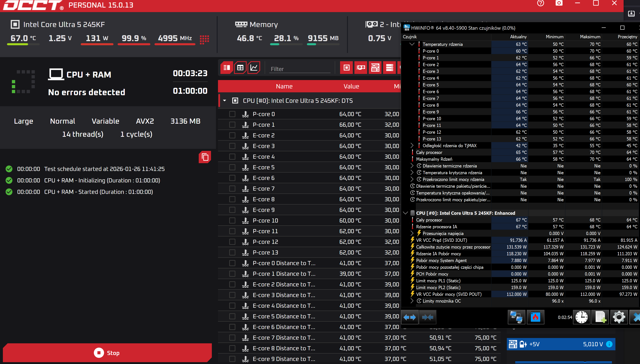Open OCCT help question mark button
The width and height of the screenshot is (640, 364).
(540, 3)
